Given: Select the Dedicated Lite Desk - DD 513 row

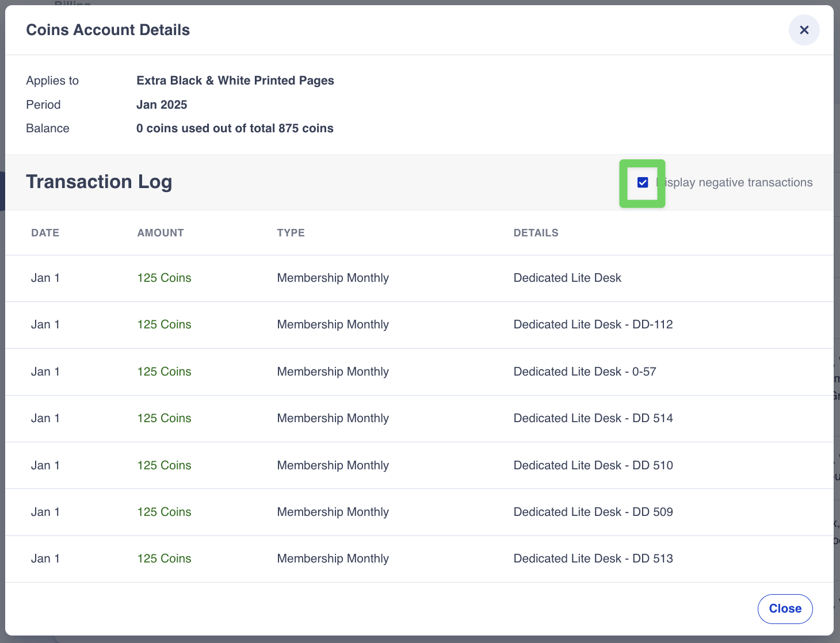Looking at the screenshot, I should coord(593,558).
